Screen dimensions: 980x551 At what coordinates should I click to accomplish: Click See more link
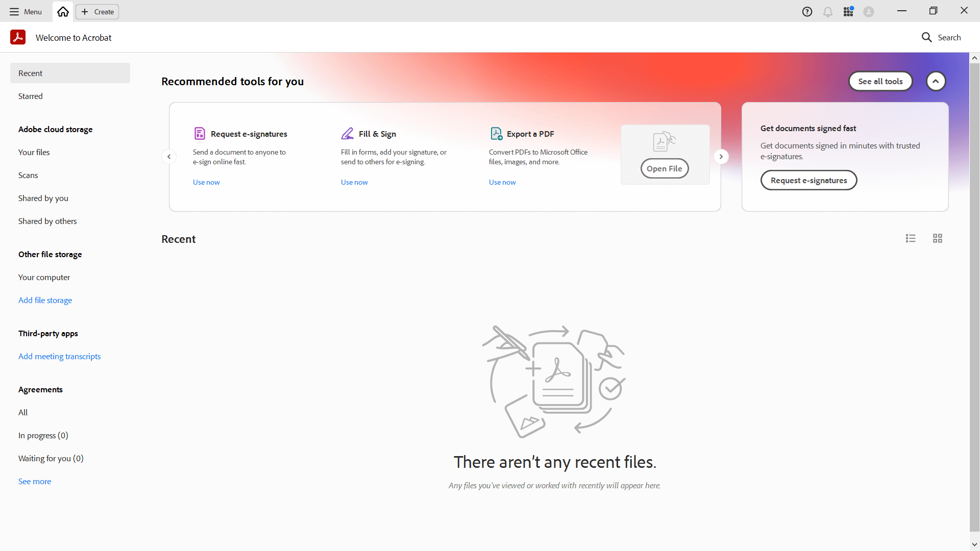pos(35,481)
